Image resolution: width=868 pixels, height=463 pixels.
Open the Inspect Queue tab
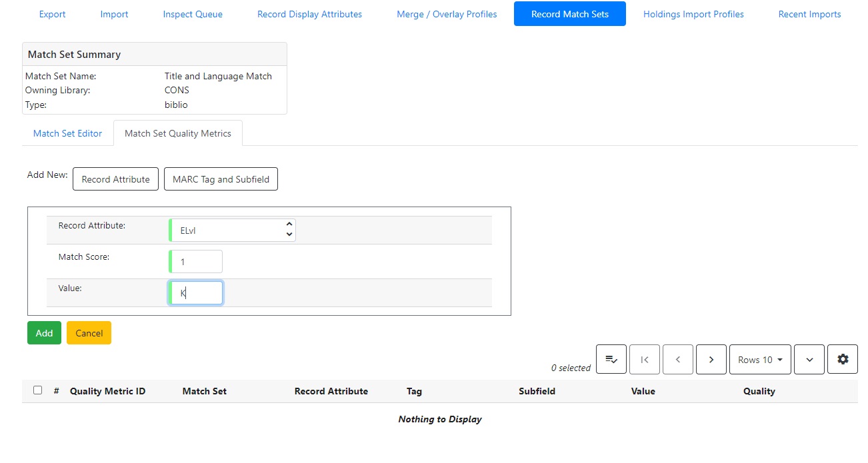coord(193,14)
